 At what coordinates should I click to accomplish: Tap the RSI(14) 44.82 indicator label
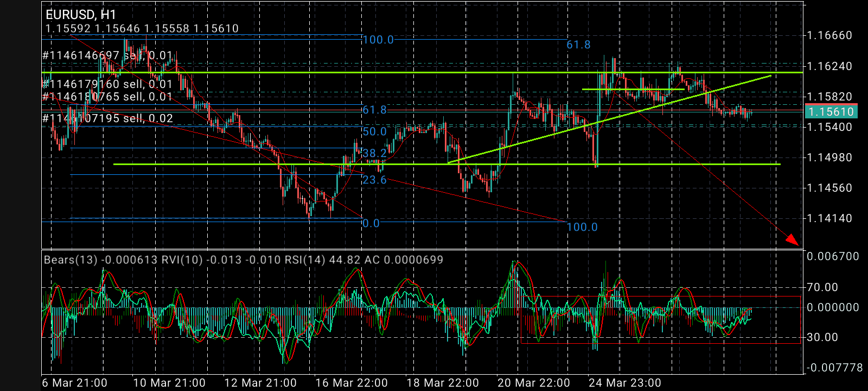pos(322,260)
